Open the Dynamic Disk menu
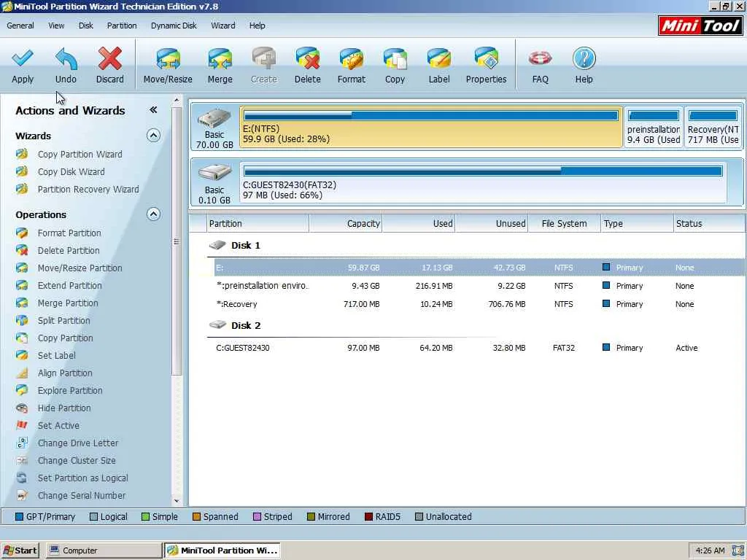The image size is (747, 560). [174, 26]
